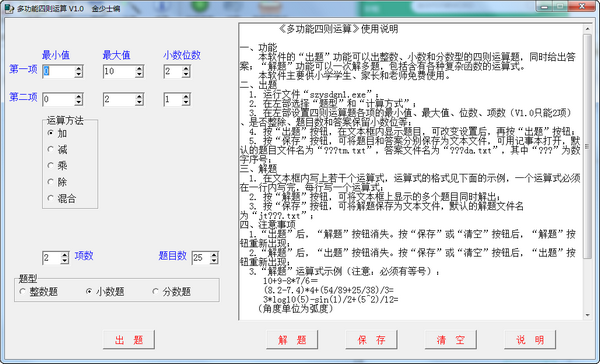Focus the 第一项 最大值 field showing 10
The height and width of the screenshot is (364, 600).
(119, 71)
